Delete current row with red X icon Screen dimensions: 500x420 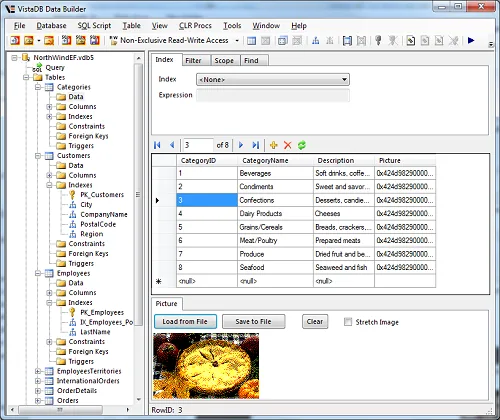[287, 145]
